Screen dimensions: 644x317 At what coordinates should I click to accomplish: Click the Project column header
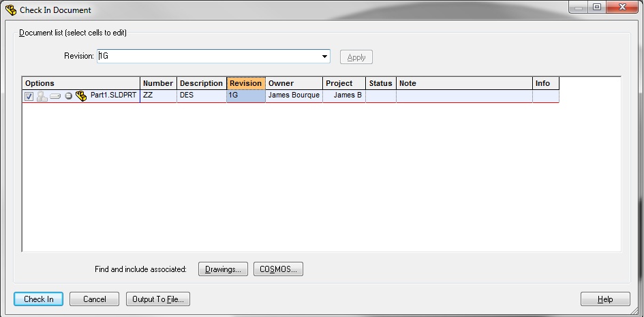click(x=344, y=83)
